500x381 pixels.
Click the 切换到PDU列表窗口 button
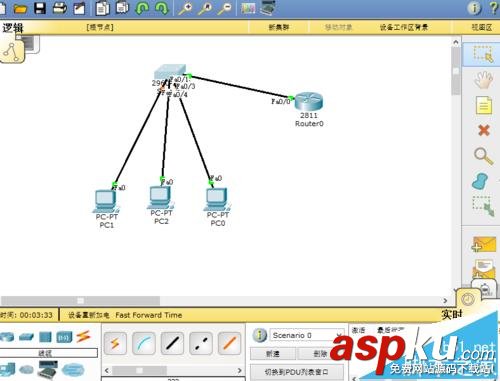297,372
